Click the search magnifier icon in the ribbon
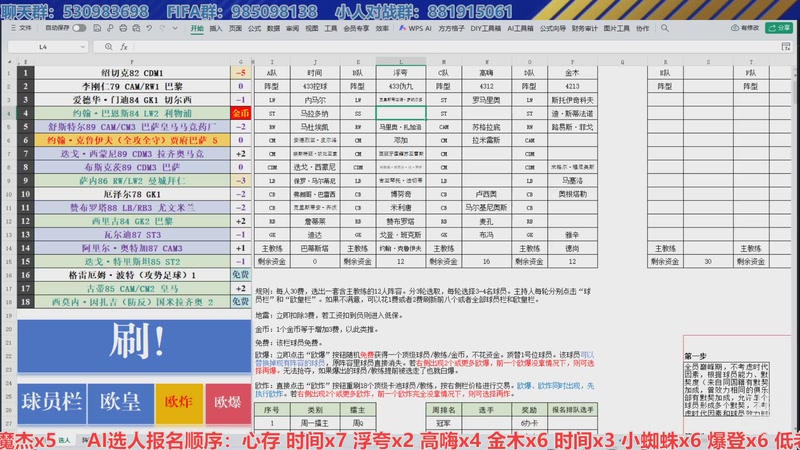This screenshot has width=800, height=450. (665, 29)
